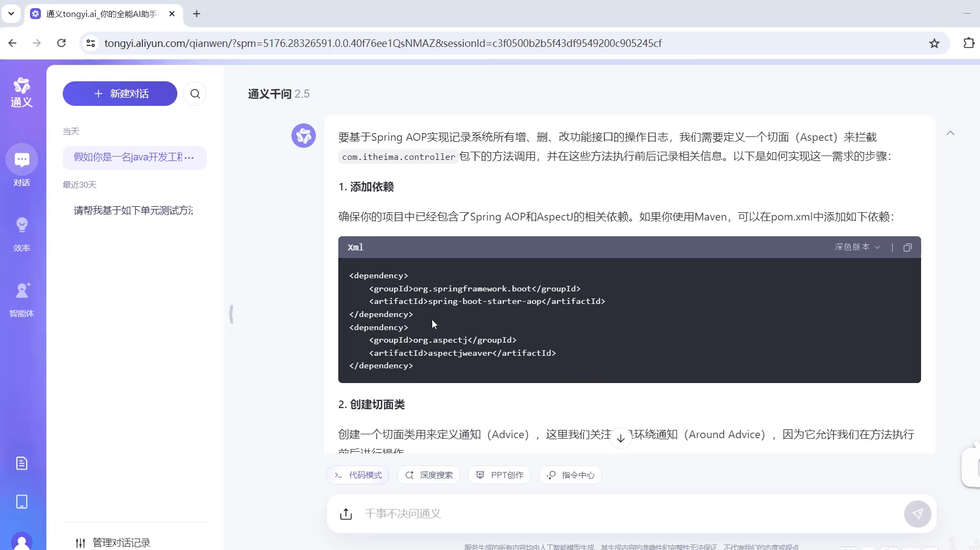The height and width of the screenshot is (550, 980).
Task: Click the inline code com.itheima.controller
Action: (398, 157)
